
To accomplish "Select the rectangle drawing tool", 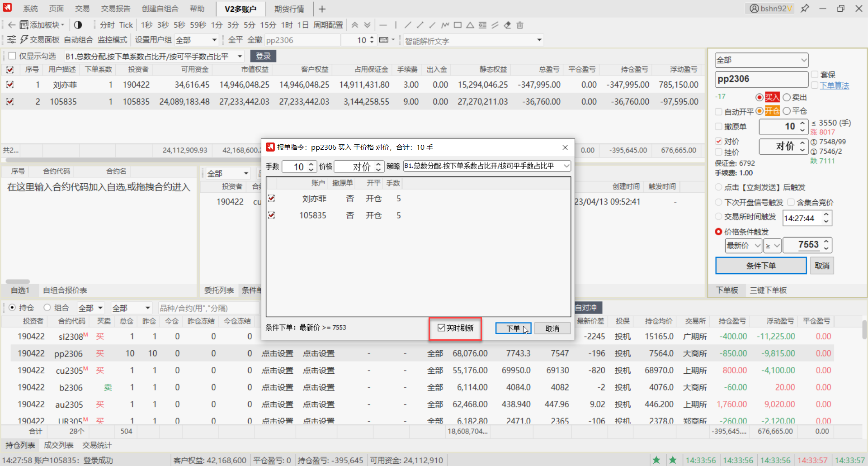I will coord(458,25).
